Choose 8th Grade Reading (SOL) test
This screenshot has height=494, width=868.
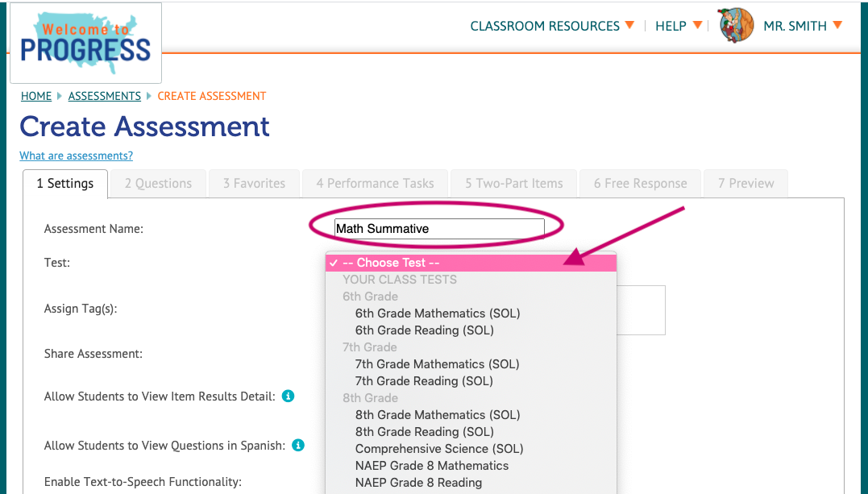(424, 432)
